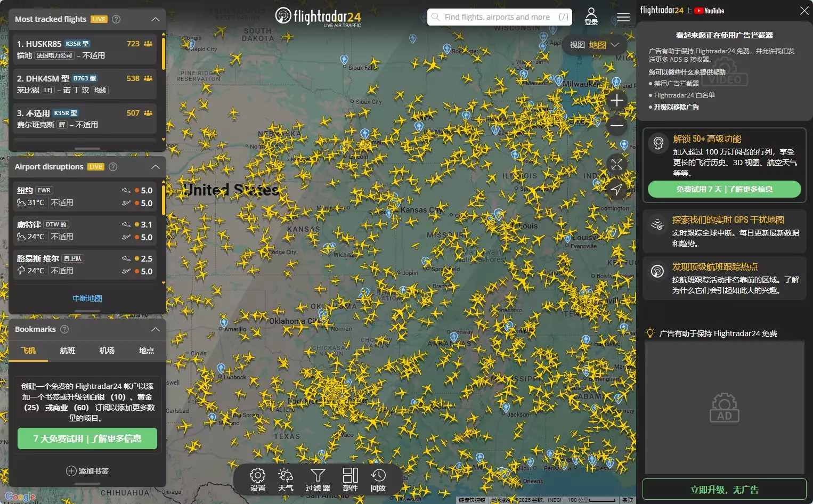Select the Locations (地点) bookmarks tab
This screenshot has height=504, width=813.
pos(147,351)
